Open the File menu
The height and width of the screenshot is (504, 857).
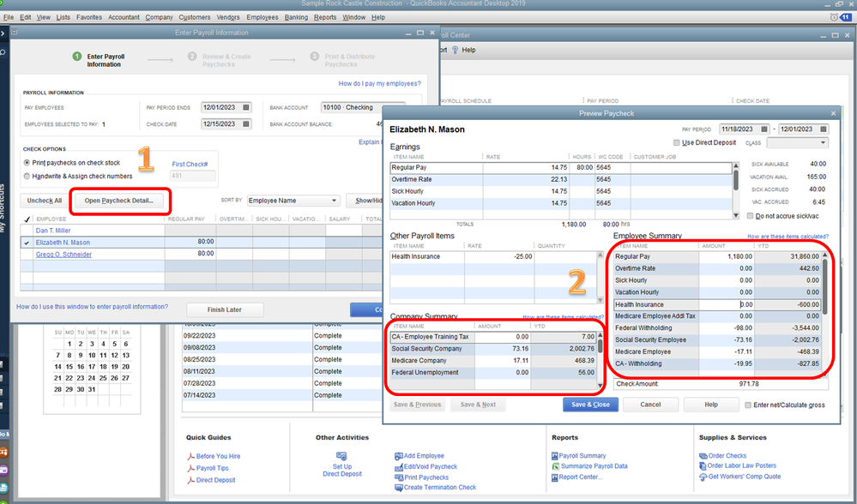9,17
